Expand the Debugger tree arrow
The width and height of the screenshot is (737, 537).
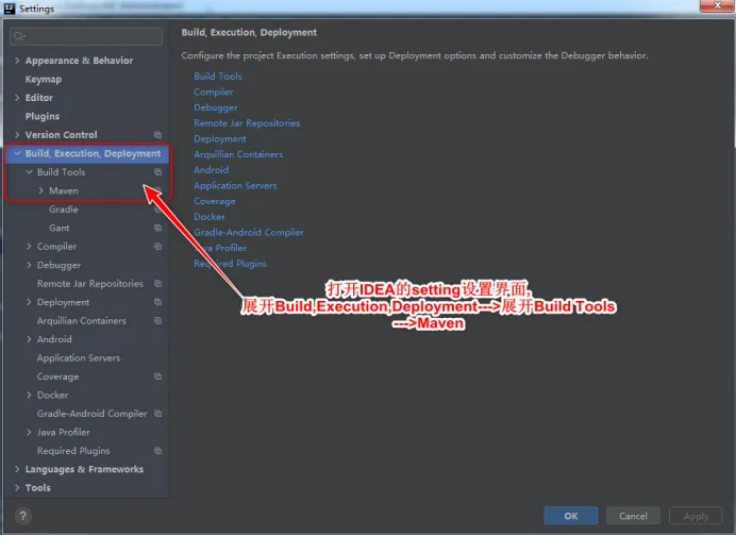29,265
